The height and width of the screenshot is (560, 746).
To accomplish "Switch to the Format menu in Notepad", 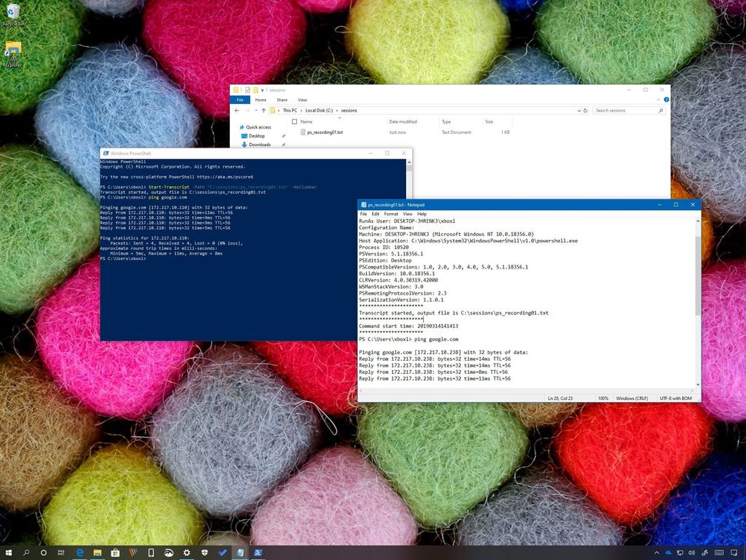I will pyautogui.click(x=392, y=214).
